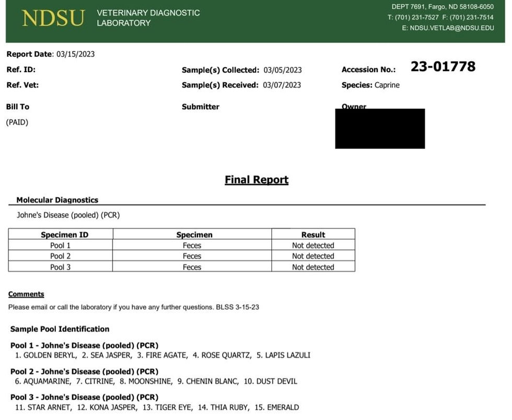Viewport: 512px width, 420px height.
Task: Click the Feces cell in Pool 3 row
Action: tap(192, 267)
